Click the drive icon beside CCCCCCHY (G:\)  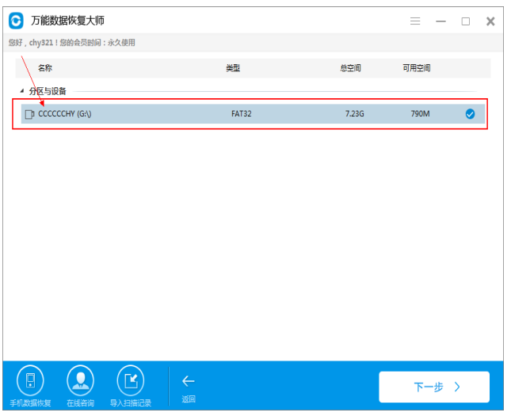coord(29,114)
